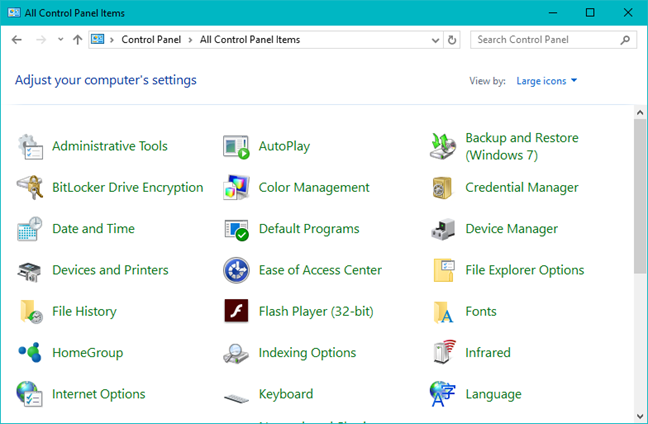This screenshot has width=648, height=424.
Task: Open the Ease of Access Center icon
Action: [236, 270]
